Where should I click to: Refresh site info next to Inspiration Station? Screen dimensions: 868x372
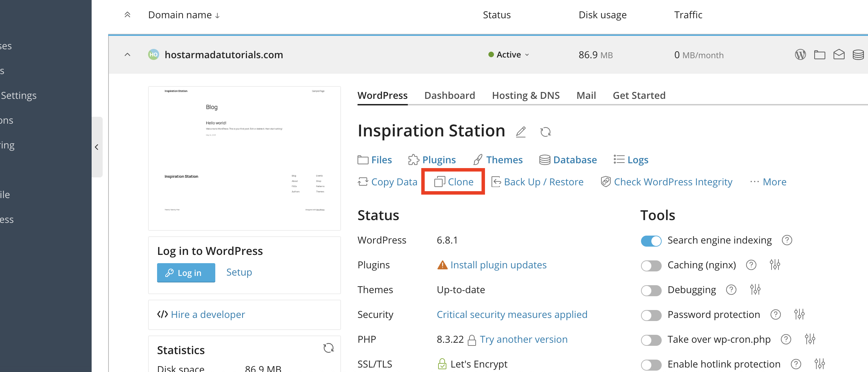546,132
